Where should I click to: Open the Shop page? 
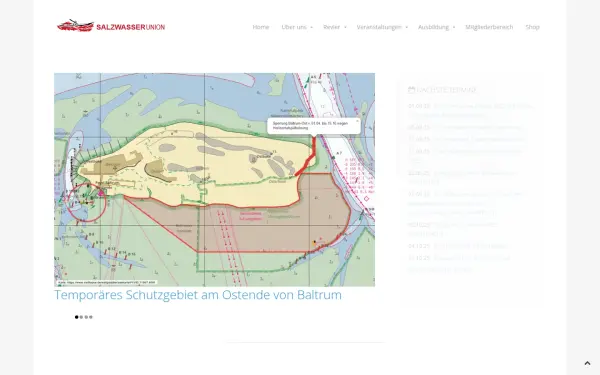[532, 27]
